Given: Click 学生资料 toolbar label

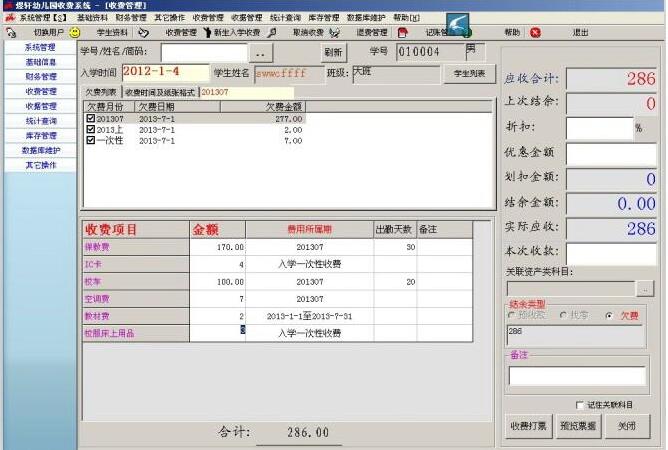Looking at the screenshot, I should click(x=112, y=32).
